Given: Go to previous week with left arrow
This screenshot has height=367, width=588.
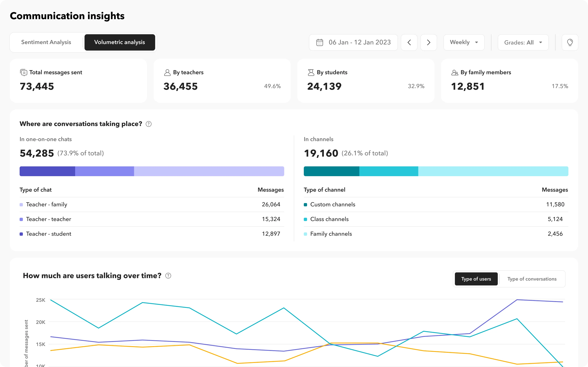Looking at the screenshot, I should 409,42.
